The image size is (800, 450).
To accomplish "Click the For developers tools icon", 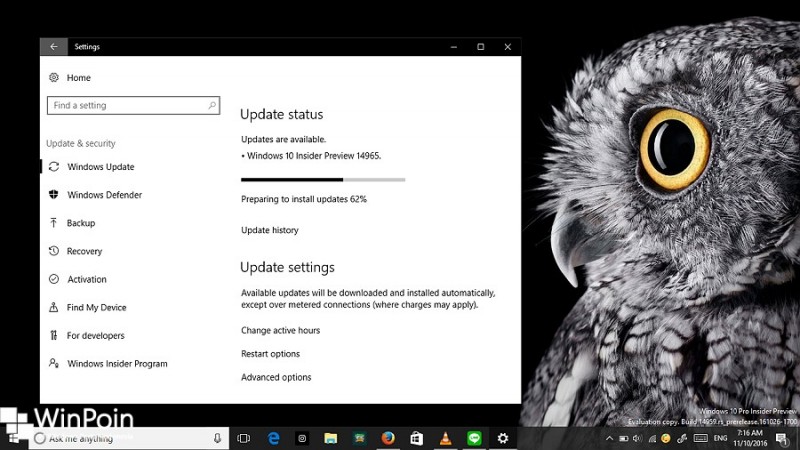I will pos(54,335).
